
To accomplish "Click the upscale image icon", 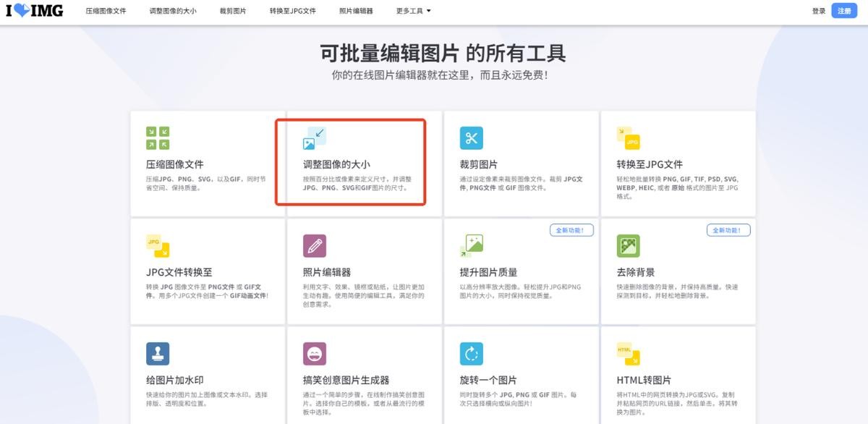I will point(471,246).
